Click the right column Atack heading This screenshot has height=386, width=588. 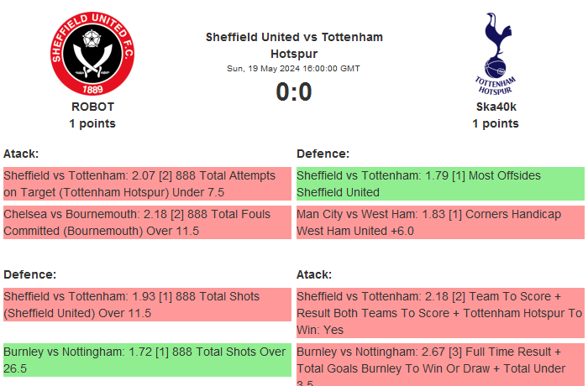click(x=314, y=274)
